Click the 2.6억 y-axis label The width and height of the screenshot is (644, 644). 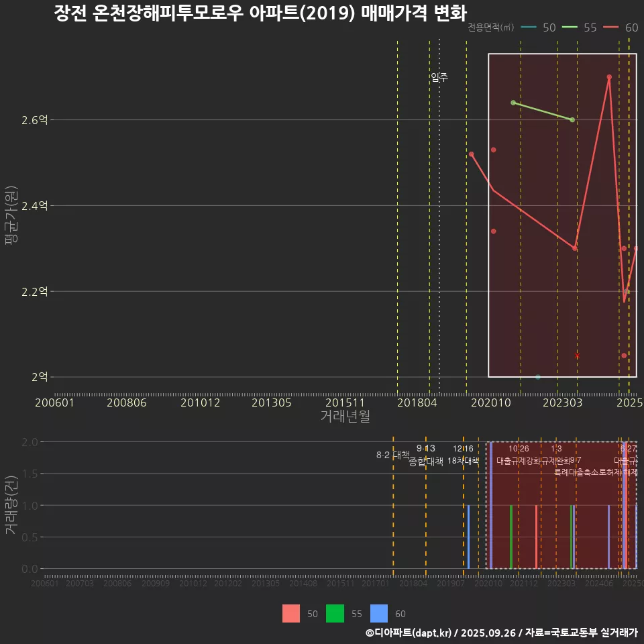[x=35, y=120]
